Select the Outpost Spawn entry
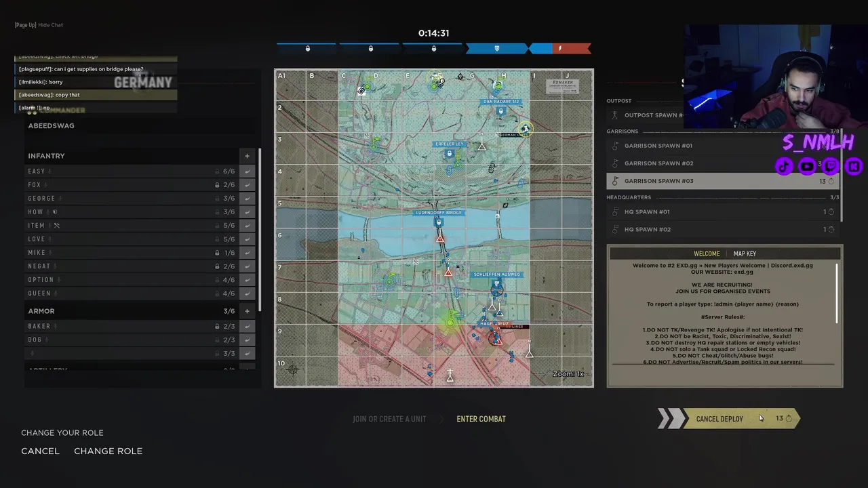868x488 pixels. 644,115
